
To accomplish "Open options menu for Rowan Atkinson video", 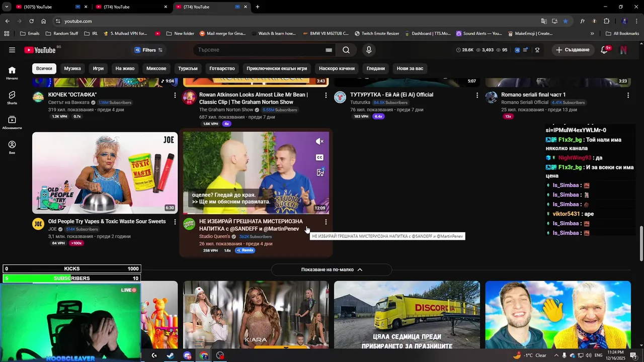I will [326, 95].
